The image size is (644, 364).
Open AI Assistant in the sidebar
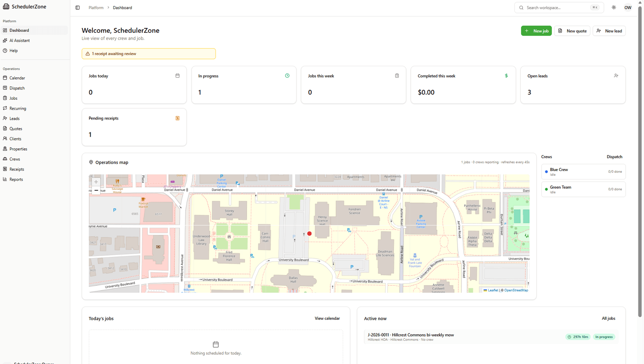coord(35,40)
